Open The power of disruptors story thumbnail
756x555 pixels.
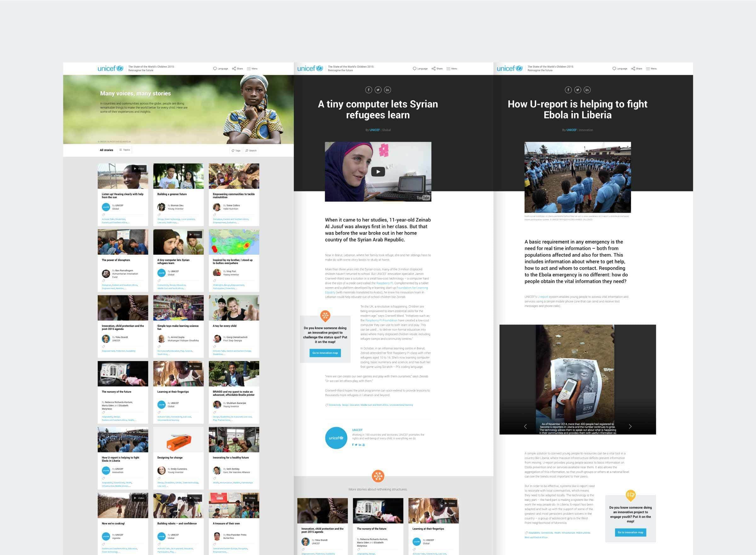point(123,242)
